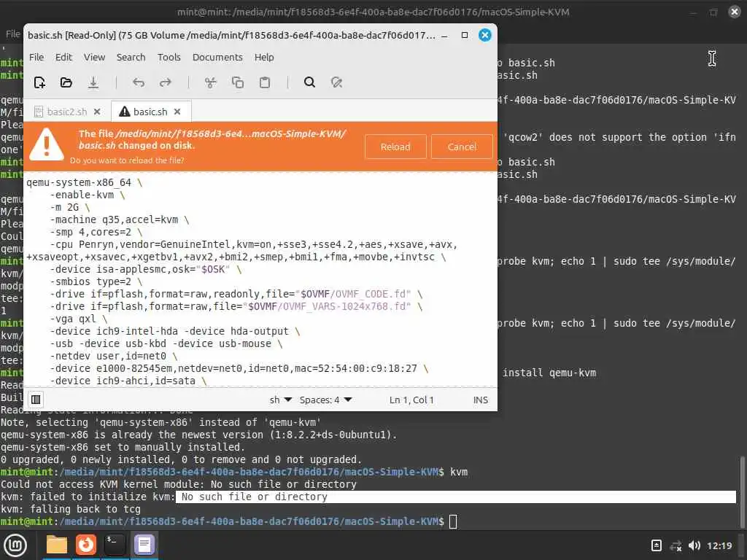
Task: Minimize the basic.sh editor window
Action: [x=444, y=35]
